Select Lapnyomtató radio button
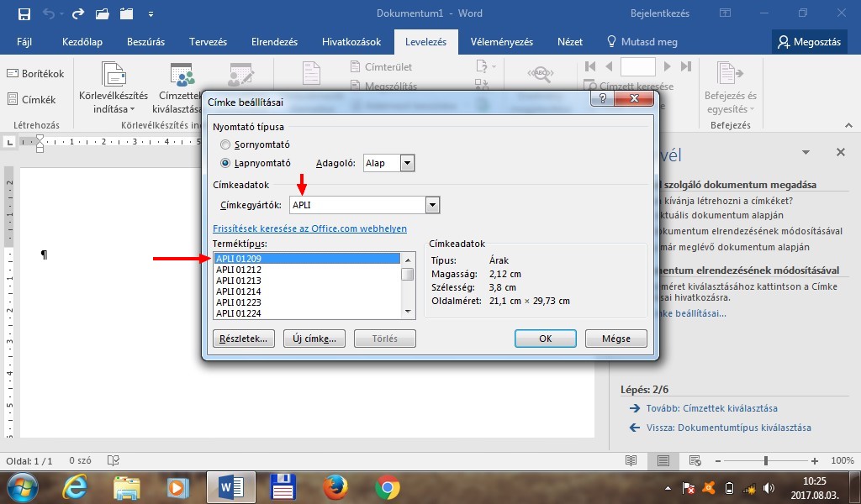This screenshot has height=504, width=861. pos(225,163)
